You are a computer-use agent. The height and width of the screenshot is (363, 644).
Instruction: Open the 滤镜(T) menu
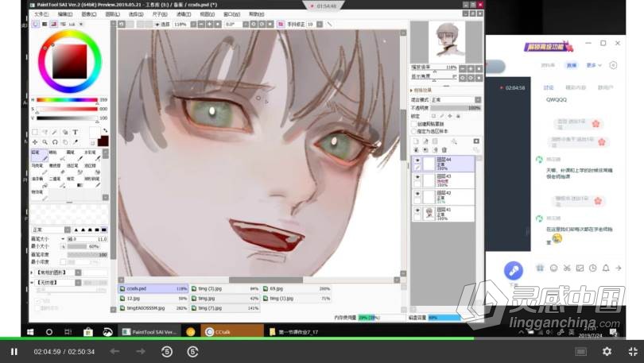184,14
